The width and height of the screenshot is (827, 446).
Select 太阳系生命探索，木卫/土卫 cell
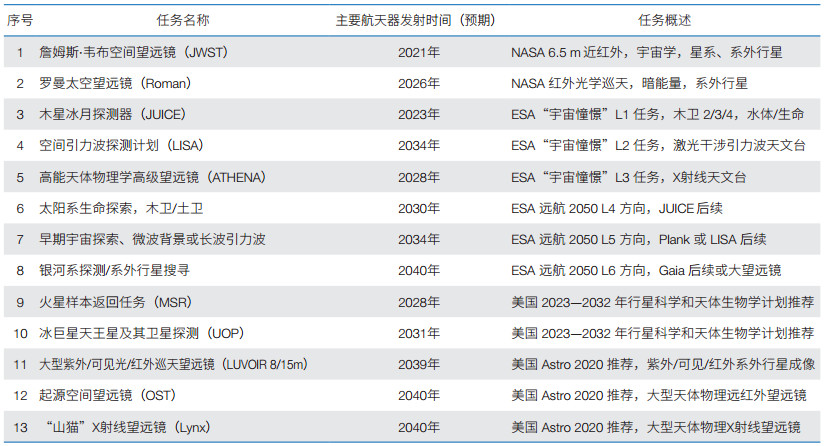[121, 208]
